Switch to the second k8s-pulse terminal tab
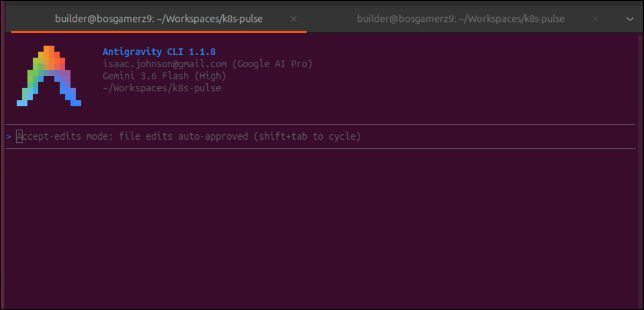The image size is (644, 310). [x=461, y=19]
